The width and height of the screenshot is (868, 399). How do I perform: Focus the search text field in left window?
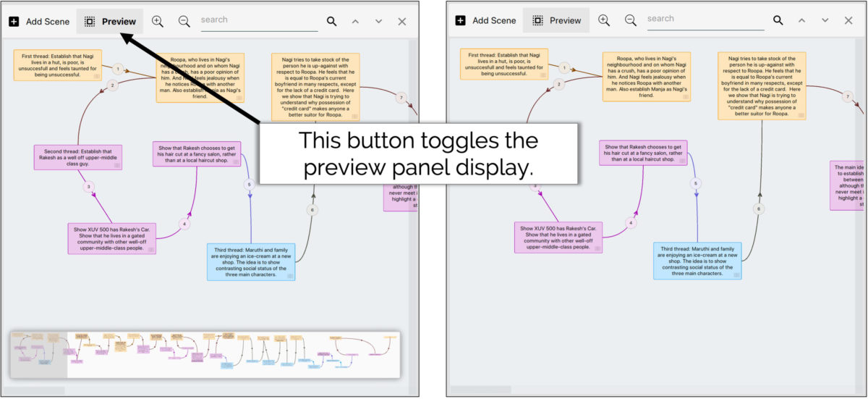tap(258, 20)
